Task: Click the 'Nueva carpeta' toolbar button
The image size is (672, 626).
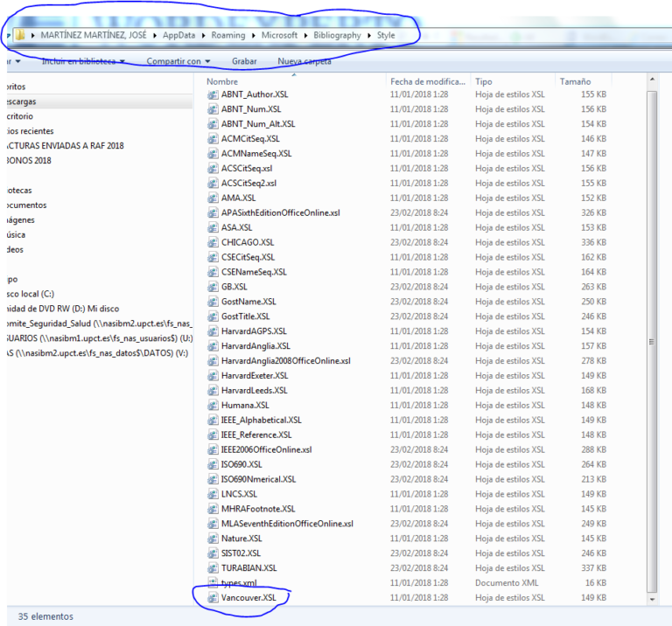Action: click(304, 61)
